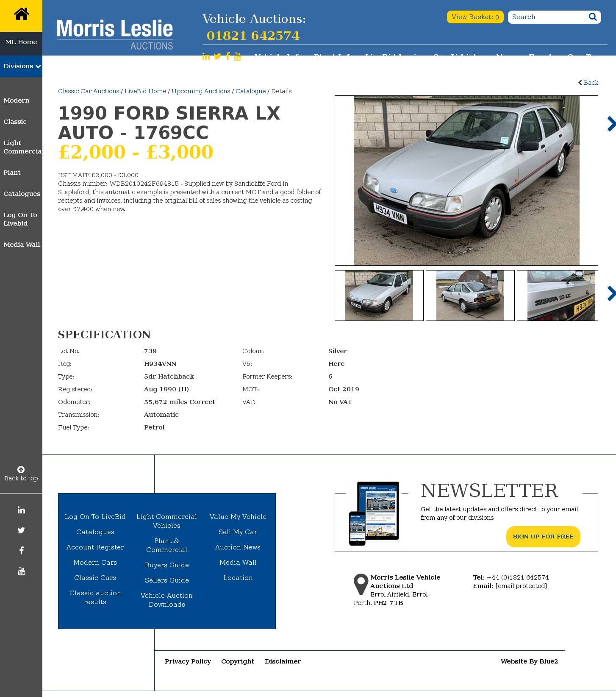This screenshot has width=616, height=697.
Task: Open Twitter icon in left sidebar
Action: (21, 530)
